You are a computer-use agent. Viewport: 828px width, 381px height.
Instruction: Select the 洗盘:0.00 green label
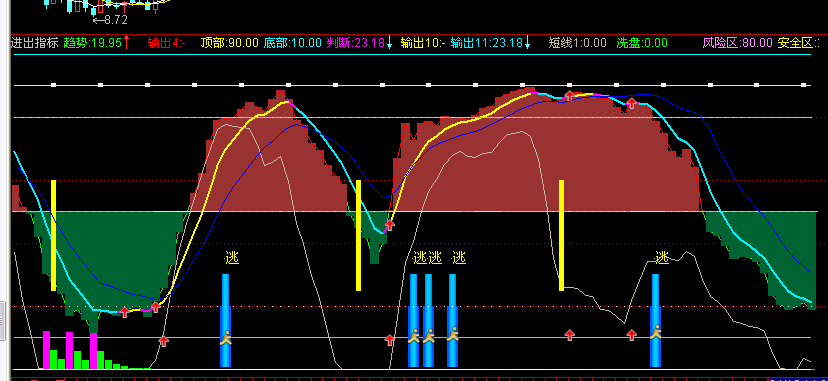click(x=642, y=43)
